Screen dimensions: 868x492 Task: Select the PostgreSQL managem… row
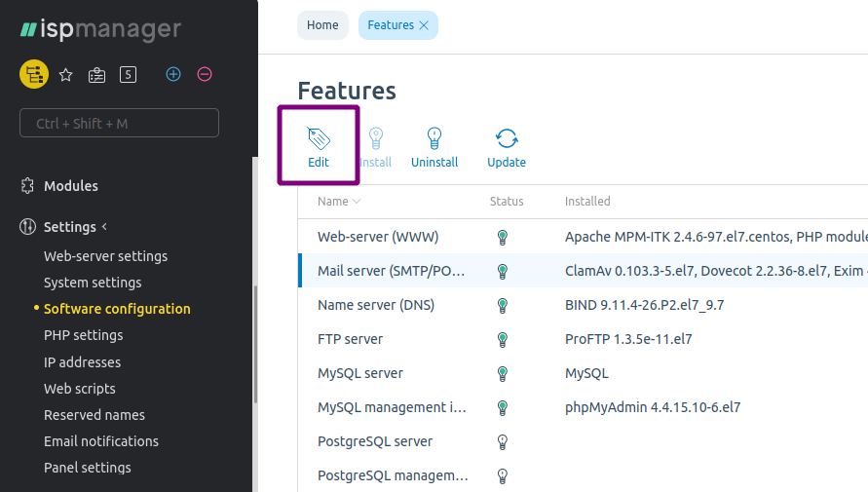[583, 475]
